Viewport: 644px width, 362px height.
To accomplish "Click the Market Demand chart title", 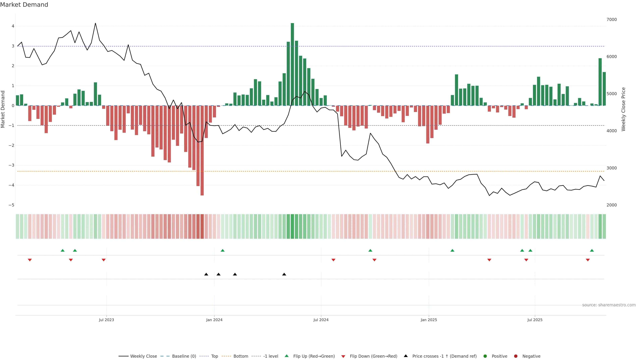I will tap(24, 5).
